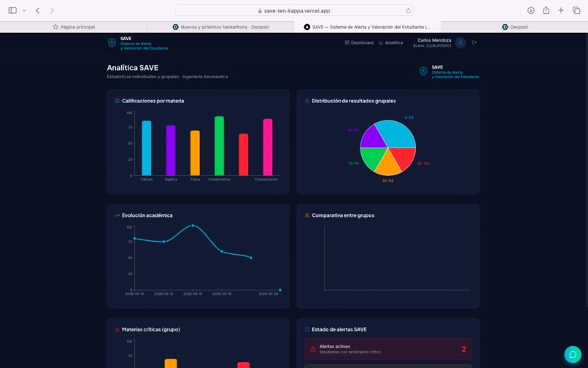Switch to Nuevos y próximos hackathons tab
The width and height of the screenshot is (588, 368).
pos(220,27)
